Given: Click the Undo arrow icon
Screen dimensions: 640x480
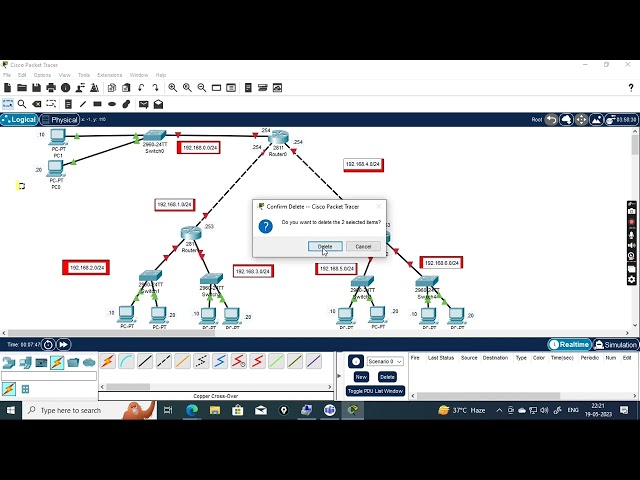Looking at the screenshot, I should coord(141,88).
